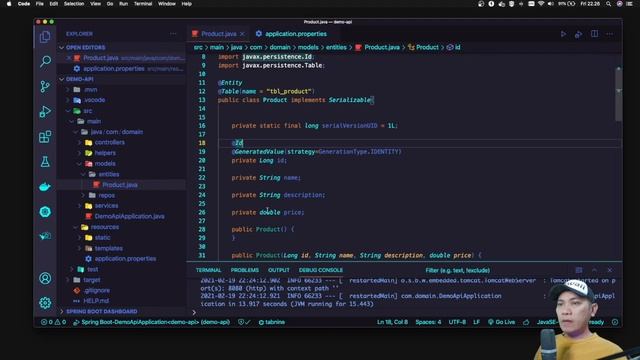Click the models breadcrumb segment
Screen dimensions: 640x360
point(308,47)
